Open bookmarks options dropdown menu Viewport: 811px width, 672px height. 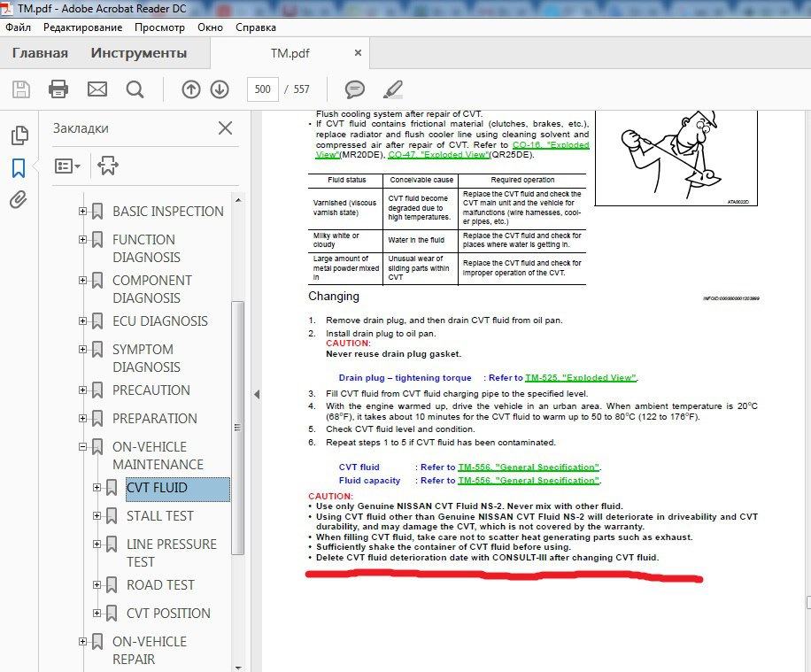[67, 166]
